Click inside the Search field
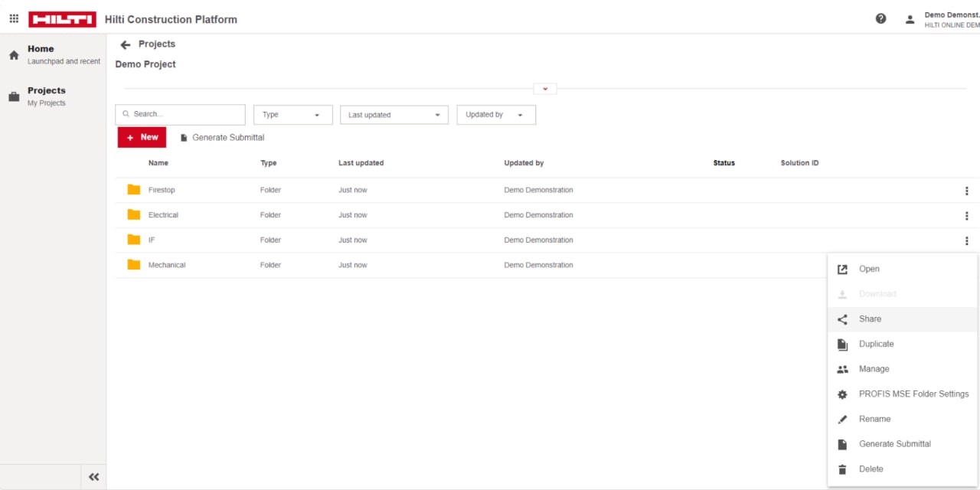Image resolution: width=980 pixels, height=490 pixels. pyautogui.click(x=180, y=114)
